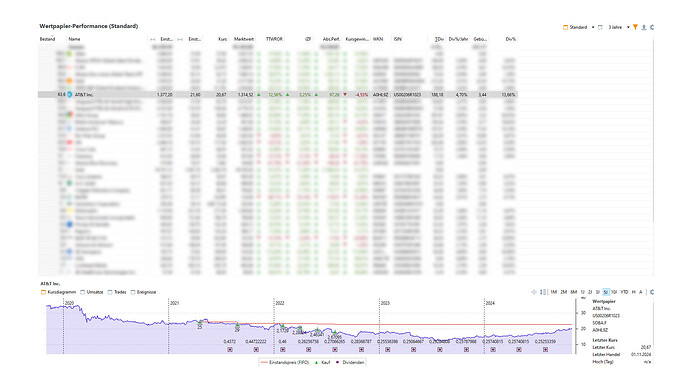Select the dividend marker below 0,46

click(x=283, y=350)
